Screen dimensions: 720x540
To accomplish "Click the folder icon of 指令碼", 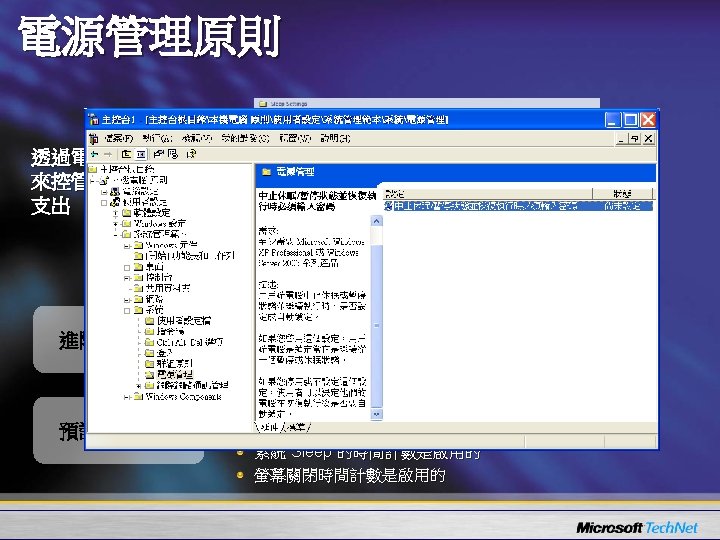I will (149, 331).
